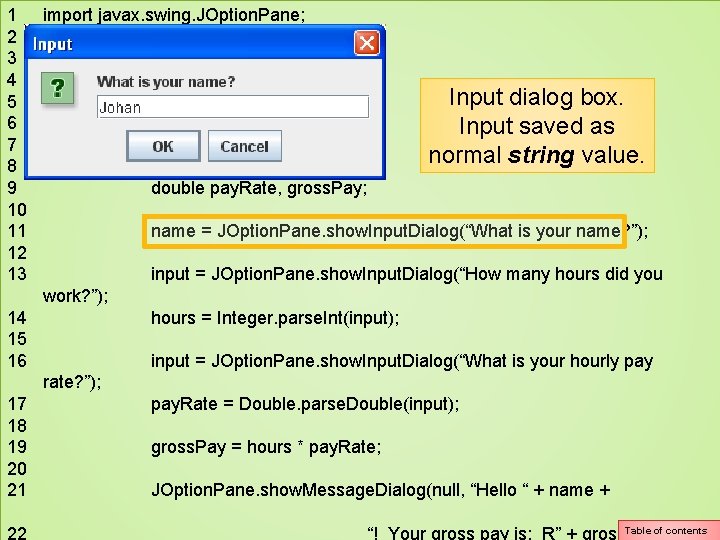Image resolution: width=720 pixels, height=540 pixels.
Task: Click the JOptionPane.showMessageDialog line
Action: point(381,490)
